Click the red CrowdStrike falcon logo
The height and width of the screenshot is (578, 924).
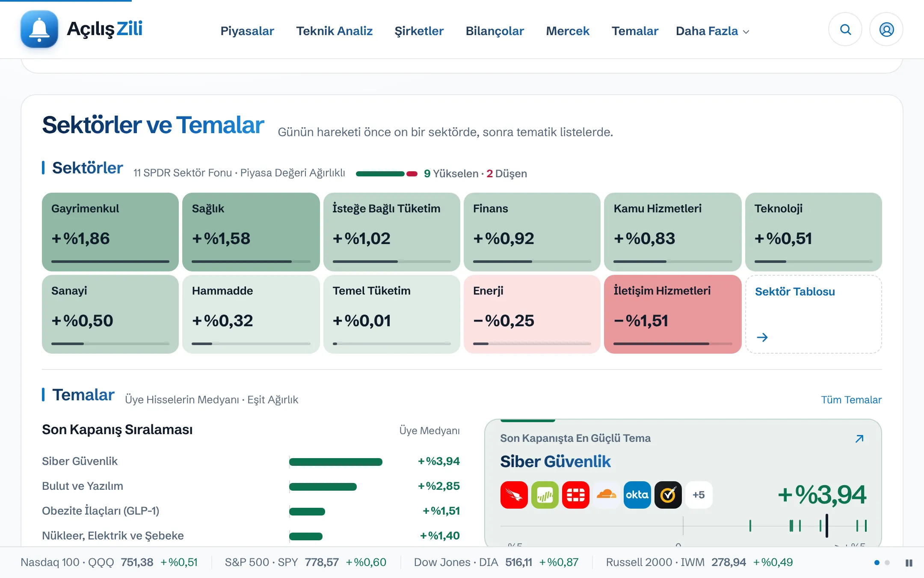[514, 495]
